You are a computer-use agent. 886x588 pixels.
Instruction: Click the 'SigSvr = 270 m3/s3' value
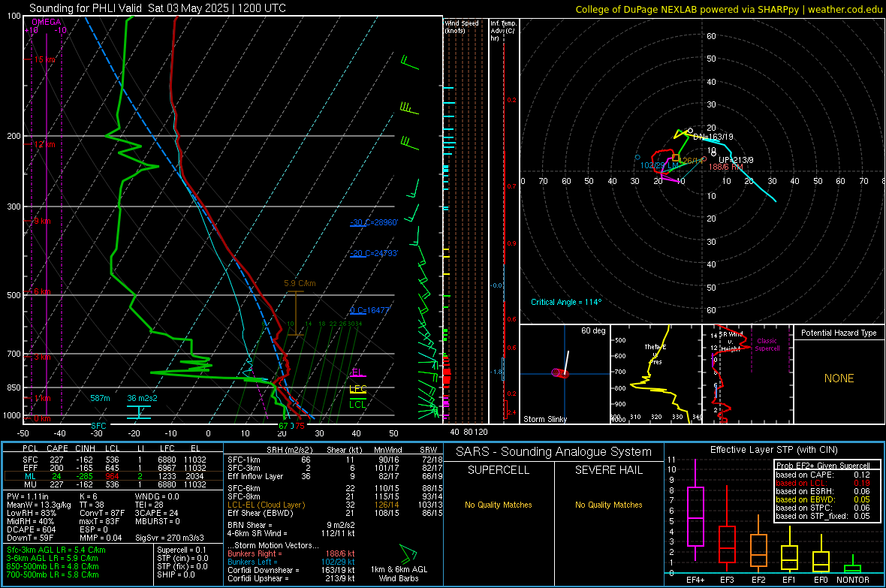tap(170, 538)
